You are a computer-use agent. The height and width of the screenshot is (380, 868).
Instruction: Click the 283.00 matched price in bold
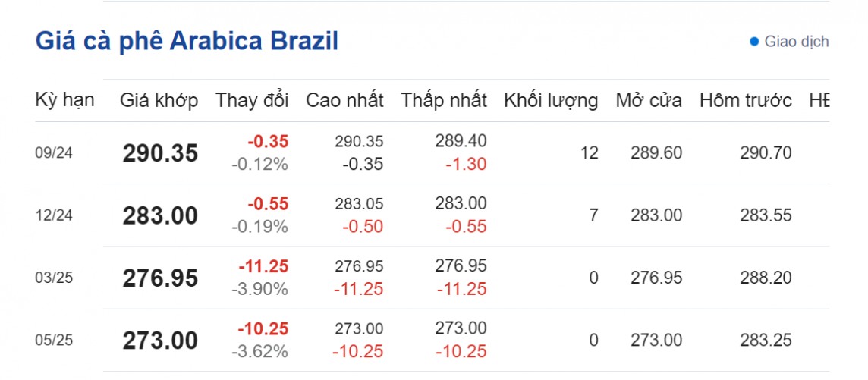[160, 215]
